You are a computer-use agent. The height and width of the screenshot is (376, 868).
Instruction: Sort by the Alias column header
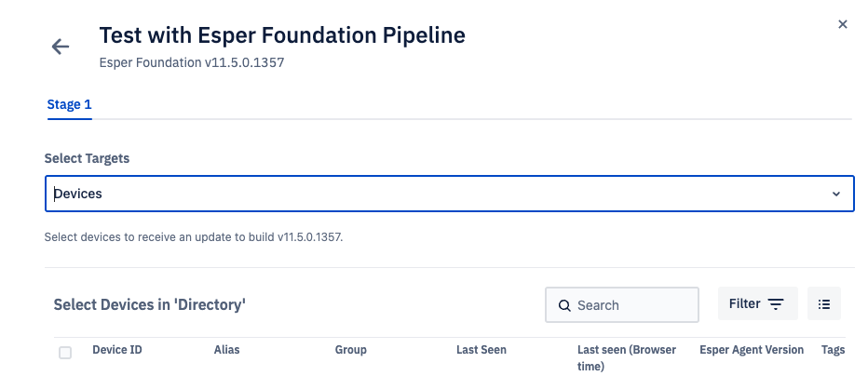(x=227, y=350)
